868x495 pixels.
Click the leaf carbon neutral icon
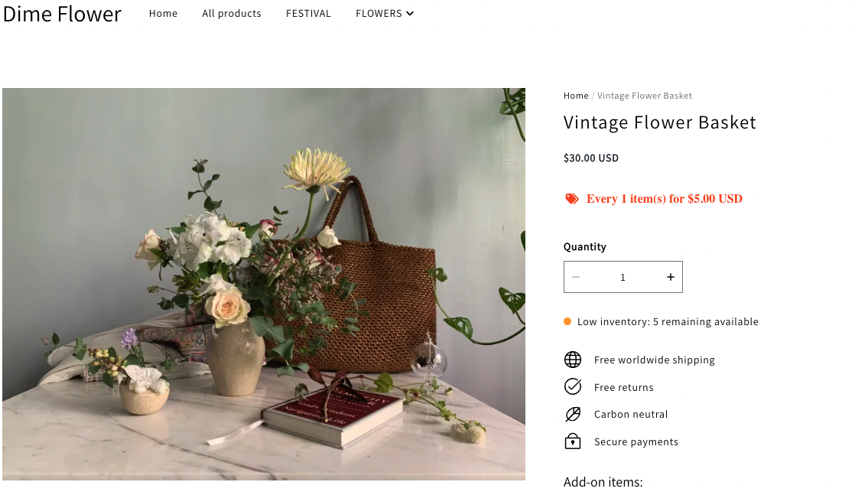(x=573, y=414)
